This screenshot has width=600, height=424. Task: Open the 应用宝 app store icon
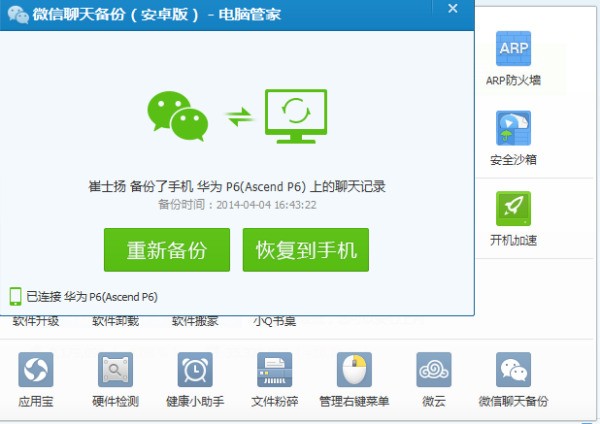(x=35, y=370)
